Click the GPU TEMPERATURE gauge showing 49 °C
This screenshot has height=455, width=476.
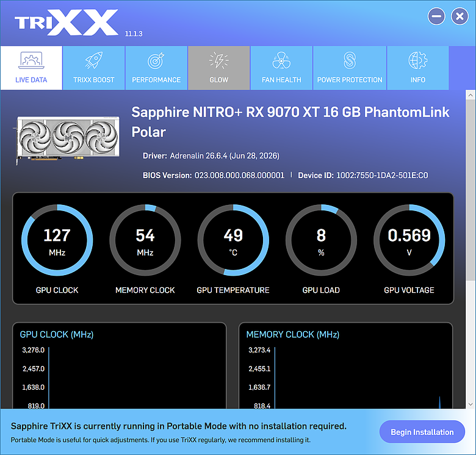(x=233, y=240)
